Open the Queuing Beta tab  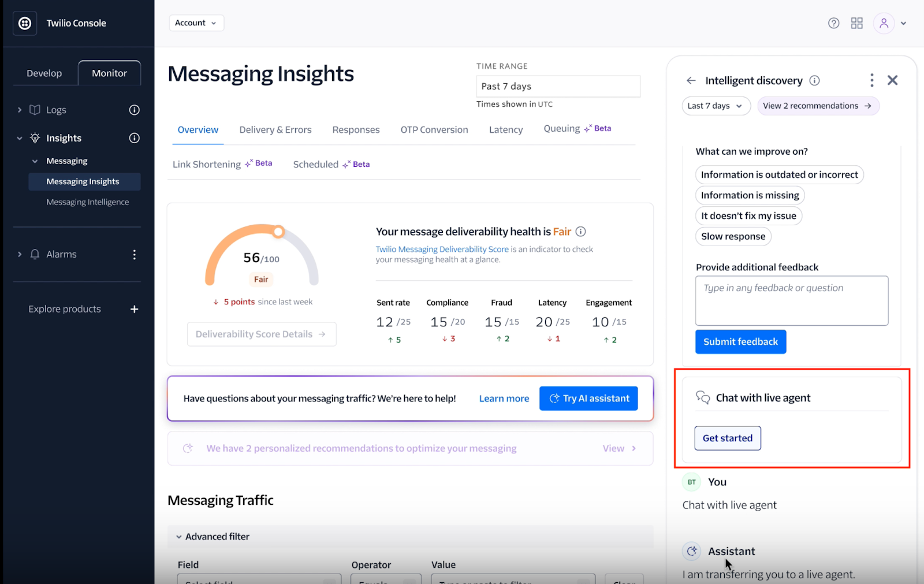(x=577, y=129)
